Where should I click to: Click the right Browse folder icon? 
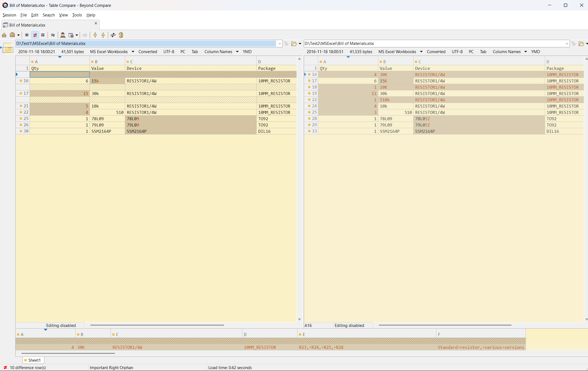[x=581, y=44]
